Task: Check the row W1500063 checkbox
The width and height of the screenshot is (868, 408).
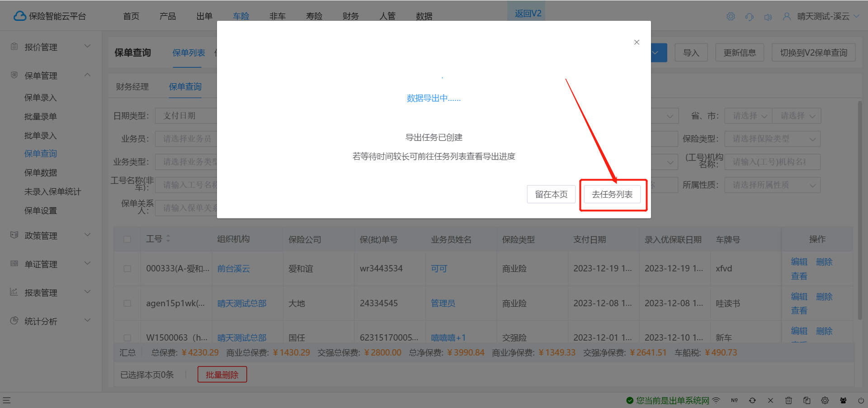Action: 127,338
